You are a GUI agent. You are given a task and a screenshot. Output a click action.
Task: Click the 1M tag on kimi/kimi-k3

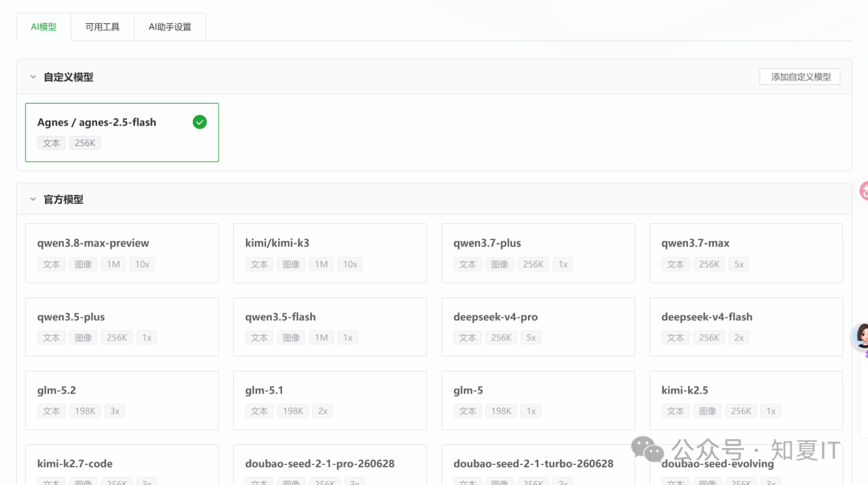pos(321,264)
